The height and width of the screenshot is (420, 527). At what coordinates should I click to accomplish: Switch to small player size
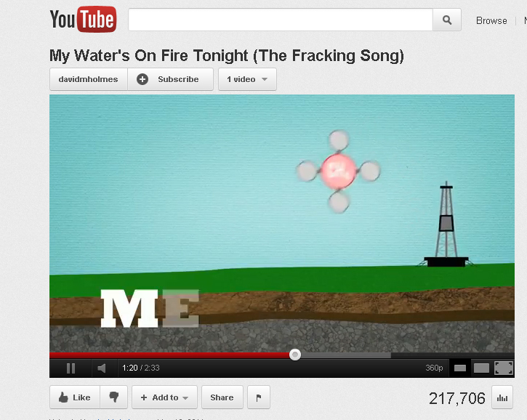pyautogui.click(x=460, y=368)
